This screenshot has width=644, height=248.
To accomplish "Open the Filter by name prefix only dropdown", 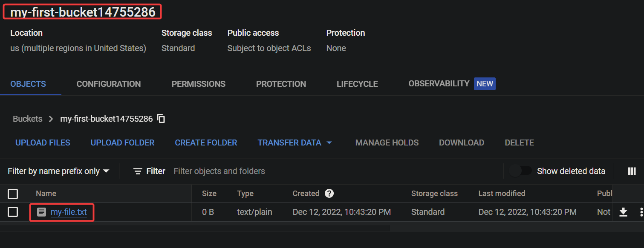I will point(58,171).
